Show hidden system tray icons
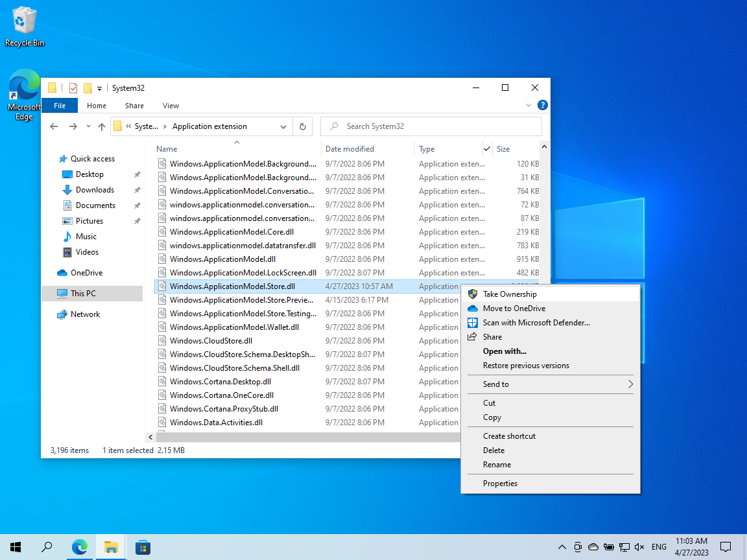 pos(562,547)
